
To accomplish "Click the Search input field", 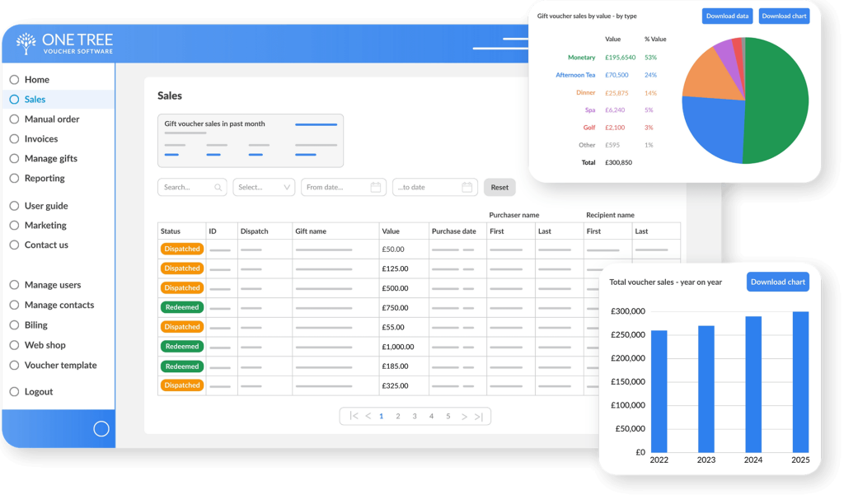I will coord(192,187).
